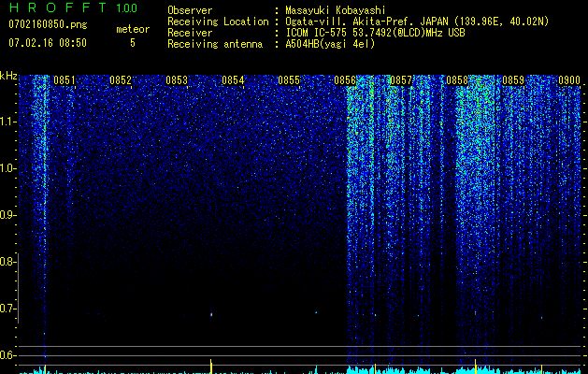
Task: Click the 0.8 frequency axis label
Action: 7,262
